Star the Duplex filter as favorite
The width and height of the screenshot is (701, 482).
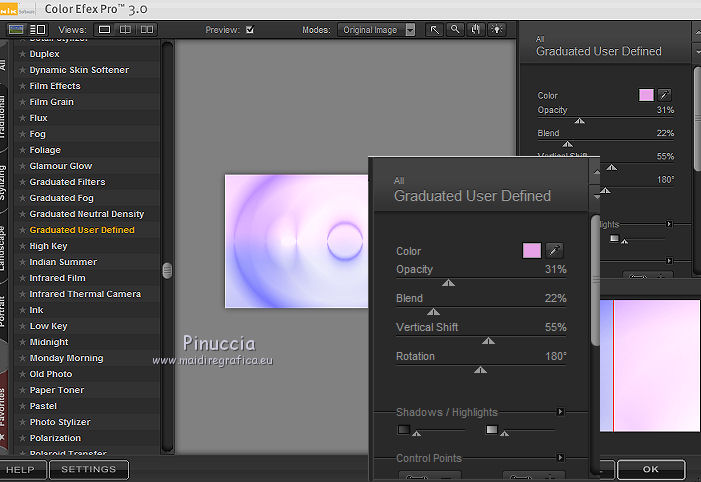coord(22,54)
